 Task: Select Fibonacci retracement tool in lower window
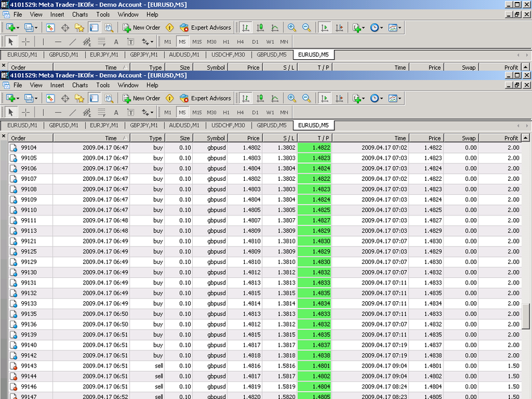coord(102,112)
